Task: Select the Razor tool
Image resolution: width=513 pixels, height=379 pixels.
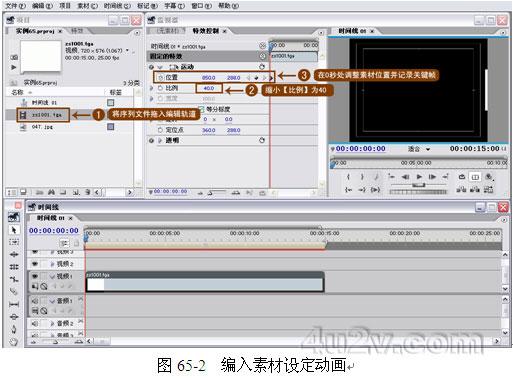Action: click(x=14, y=291)
